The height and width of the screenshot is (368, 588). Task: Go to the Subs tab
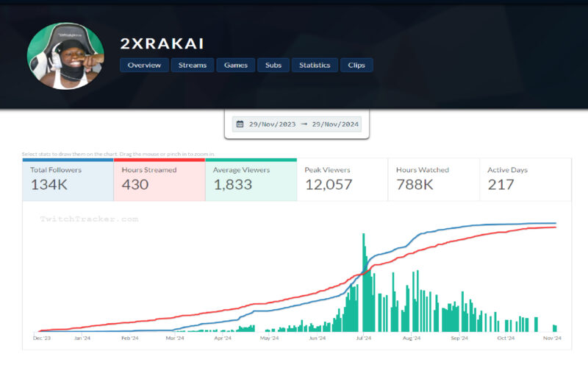click(273, 65)
